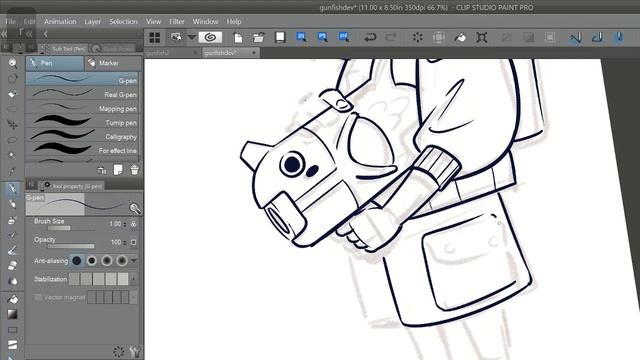Select the highlighted Pen tool in the left toolbar

pos(13,189)
